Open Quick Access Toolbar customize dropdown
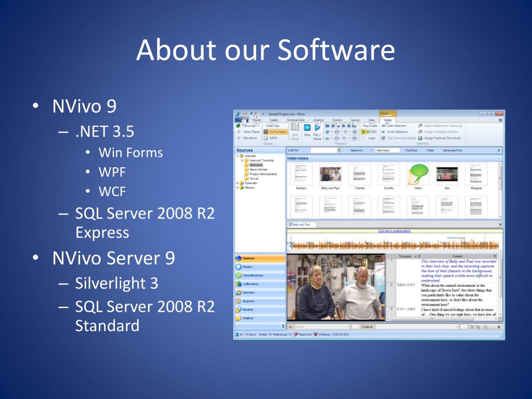 click(x=263, y=114)
